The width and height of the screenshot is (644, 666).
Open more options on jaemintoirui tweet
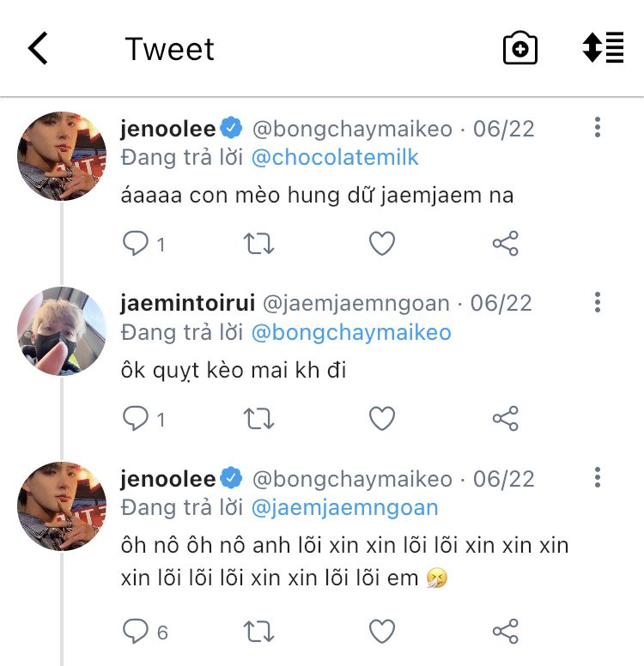[597, 302]
